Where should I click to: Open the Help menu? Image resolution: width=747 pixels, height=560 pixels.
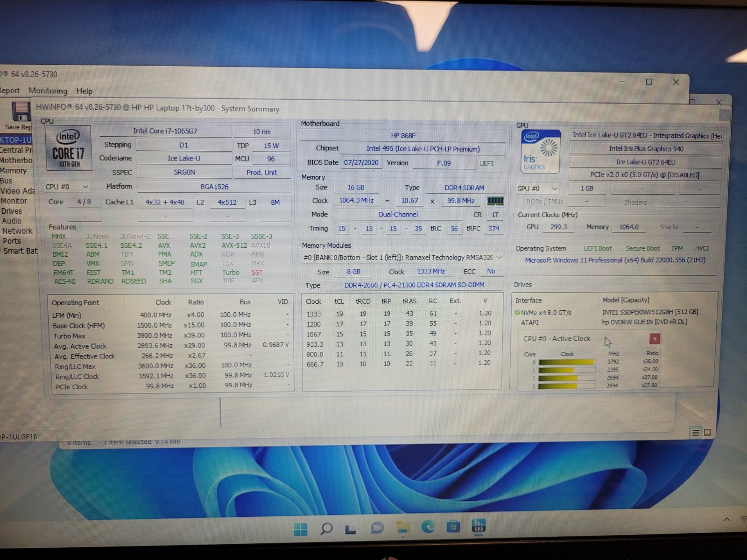(x=85, y=91)
